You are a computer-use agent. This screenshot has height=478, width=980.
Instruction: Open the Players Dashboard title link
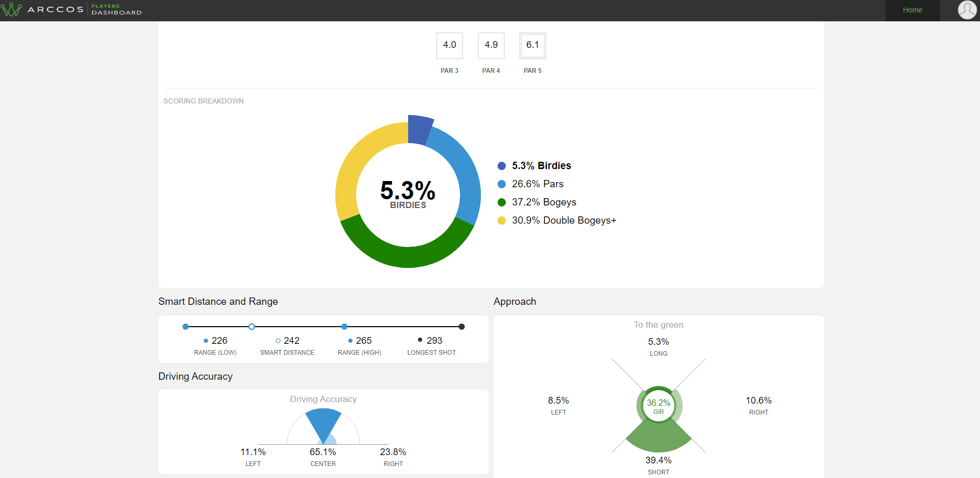(116, 9)
